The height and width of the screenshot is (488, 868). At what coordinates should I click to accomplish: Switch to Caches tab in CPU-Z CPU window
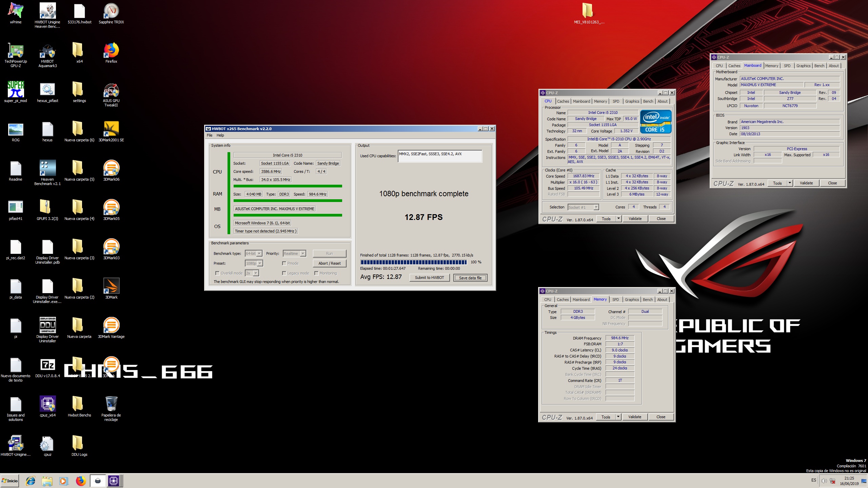tap(563, 101)
